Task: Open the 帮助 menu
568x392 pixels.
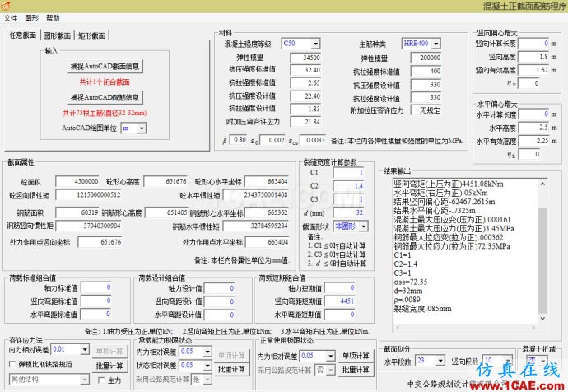Action: [x=53, y=18]
